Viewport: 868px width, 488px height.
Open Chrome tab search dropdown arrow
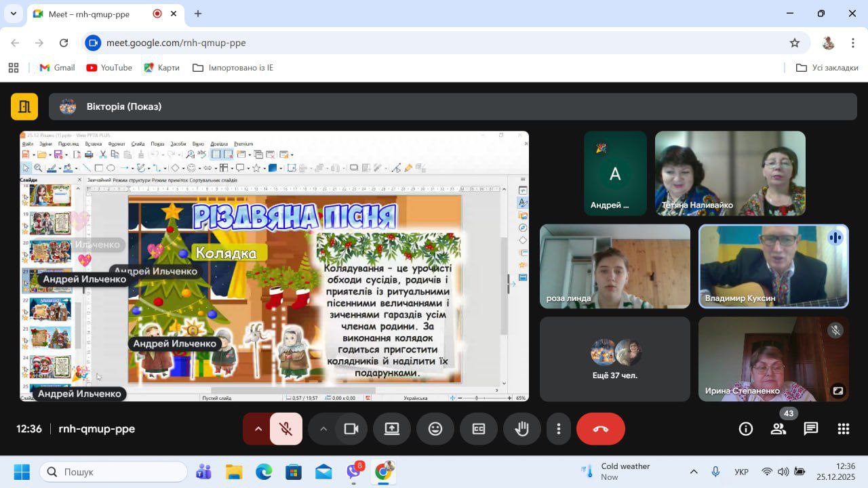pos(13,14)
